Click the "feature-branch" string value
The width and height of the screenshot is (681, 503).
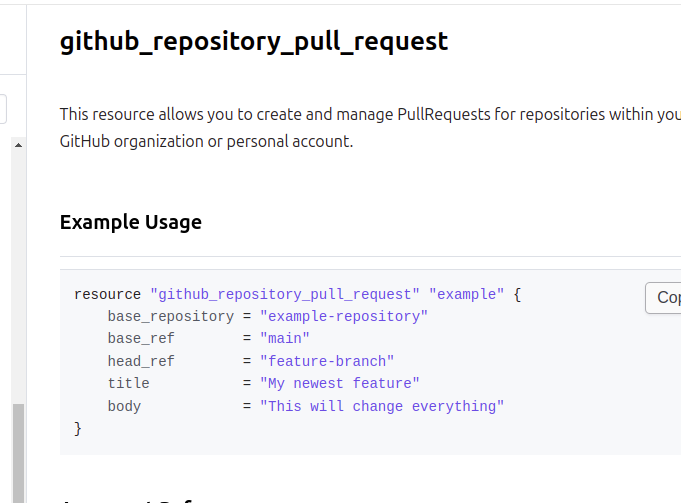[327, 361]
